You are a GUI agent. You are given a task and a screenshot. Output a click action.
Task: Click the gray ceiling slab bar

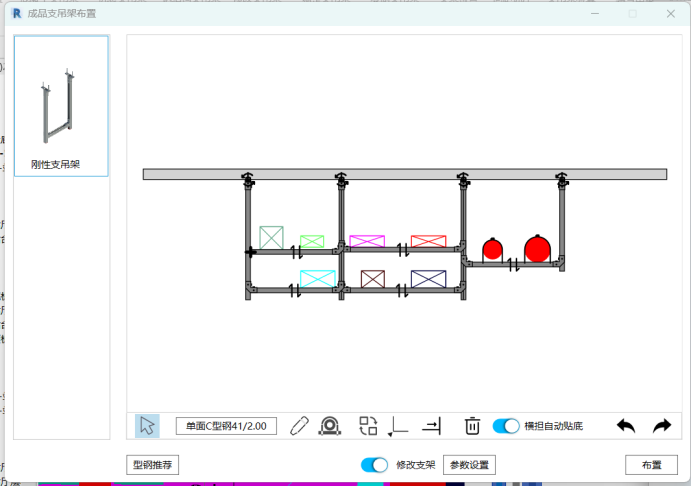point(405,174)
